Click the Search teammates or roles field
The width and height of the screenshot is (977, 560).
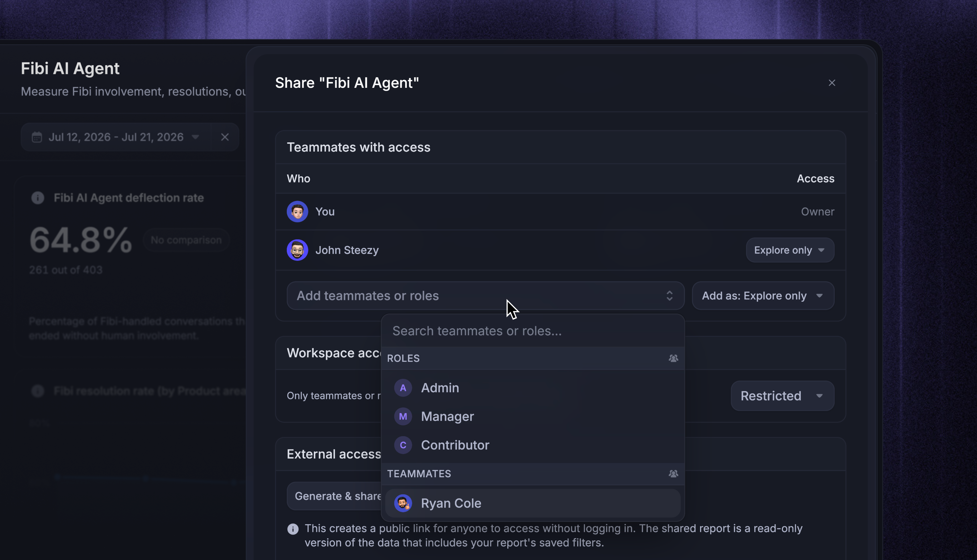(533, 331)
